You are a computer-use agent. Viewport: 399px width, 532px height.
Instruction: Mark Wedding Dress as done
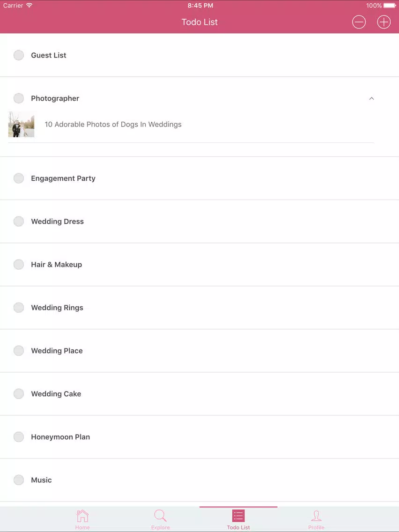pyautogui.click(x=19, y=222)
